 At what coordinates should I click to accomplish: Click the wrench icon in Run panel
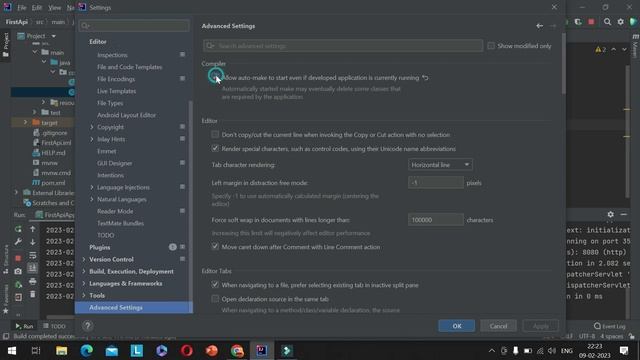click(18, 242)
